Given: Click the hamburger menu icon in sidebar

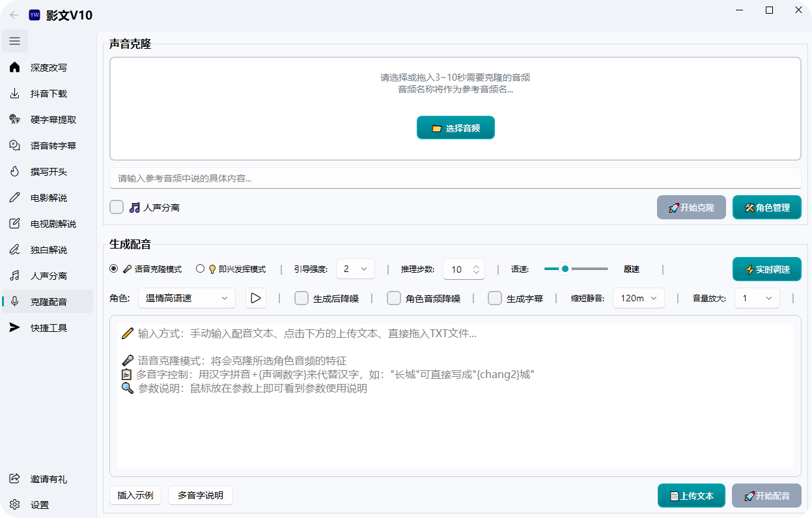Looking at the screenshot, I should tap(14, 41).
